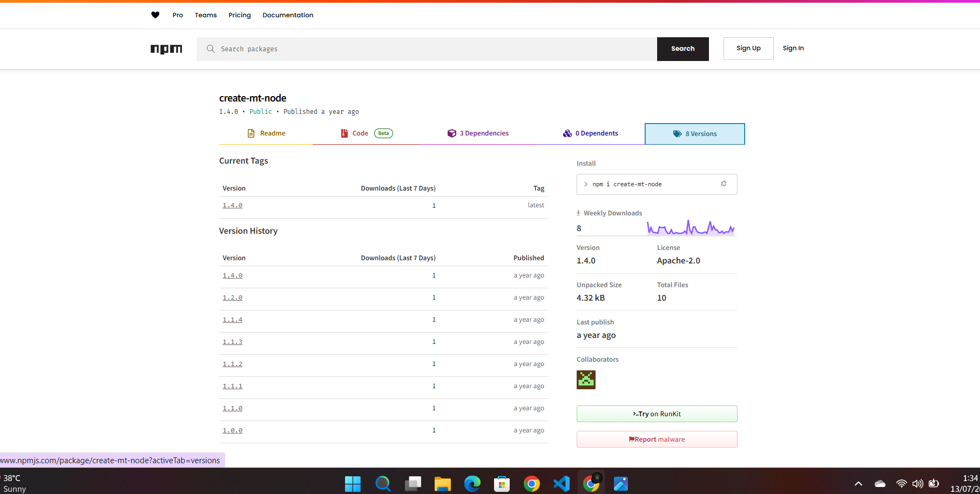Click the npm i create-mt-node command text
The image size is (980, 494).
[627, 184]
